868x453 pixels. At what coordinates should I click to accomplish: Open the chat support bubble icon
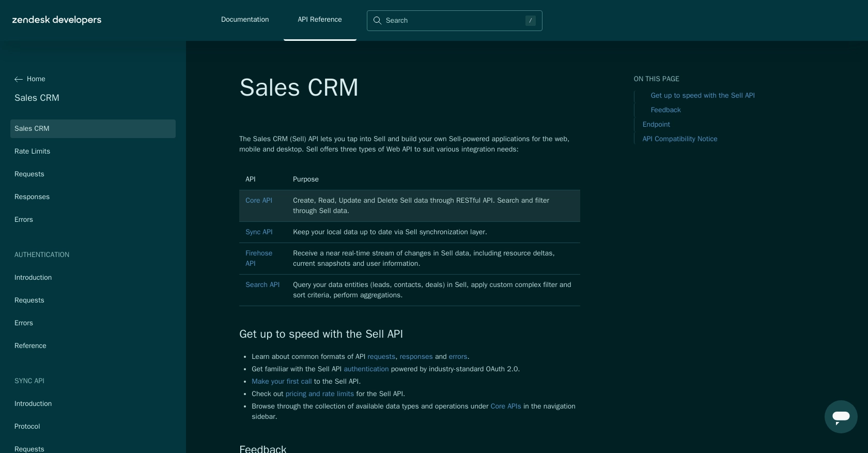[841, 417]
